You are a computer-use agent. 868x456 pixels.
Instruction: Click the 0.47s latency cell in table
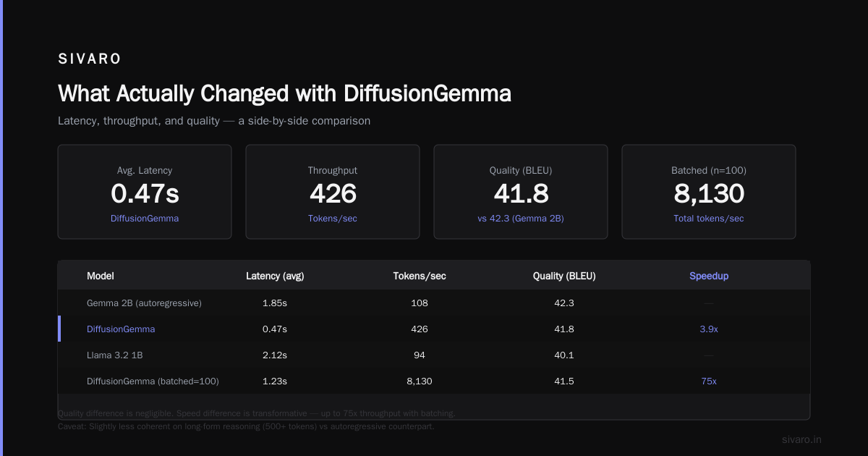pyautogui.click(x=275, y=329)
